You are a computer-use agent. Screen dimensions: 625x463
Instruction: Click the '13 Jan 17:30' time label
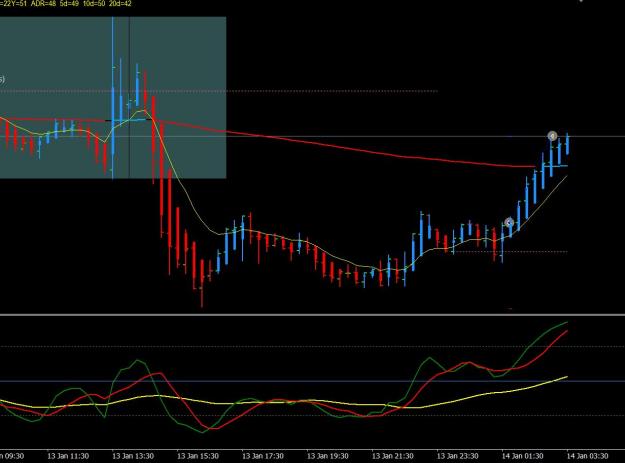(263, 456)
